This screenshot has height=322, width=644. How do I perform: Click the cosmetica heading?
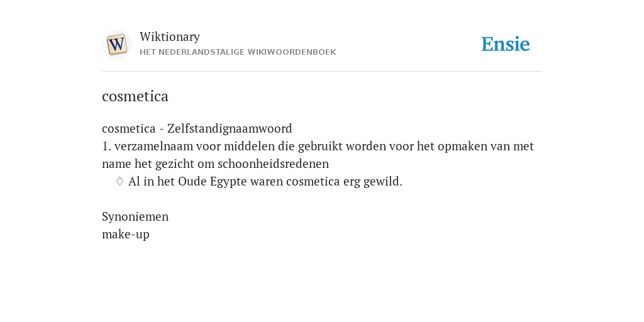[x=135, y=96]
